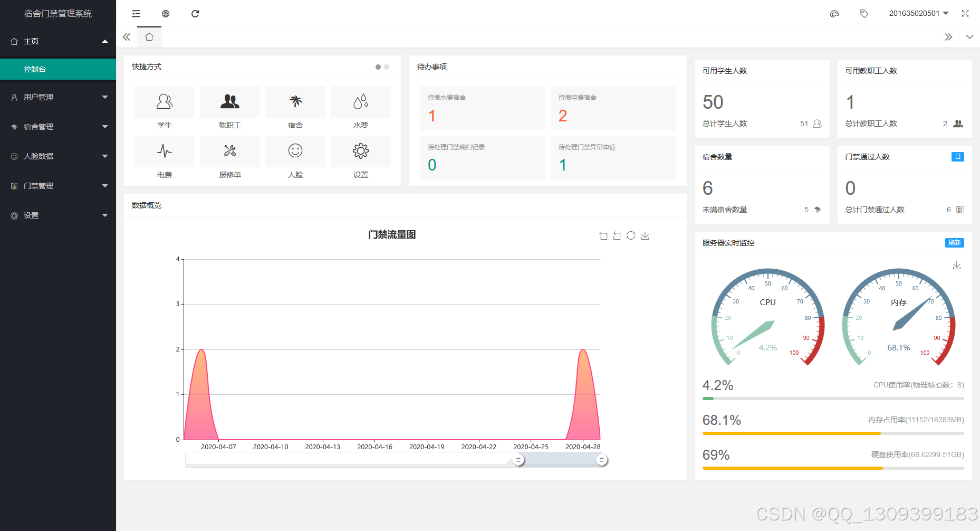Image resolution: width=980 pixels, height=531 pixels.
Task: Click the home tab icon
Action: click(149, 37)
